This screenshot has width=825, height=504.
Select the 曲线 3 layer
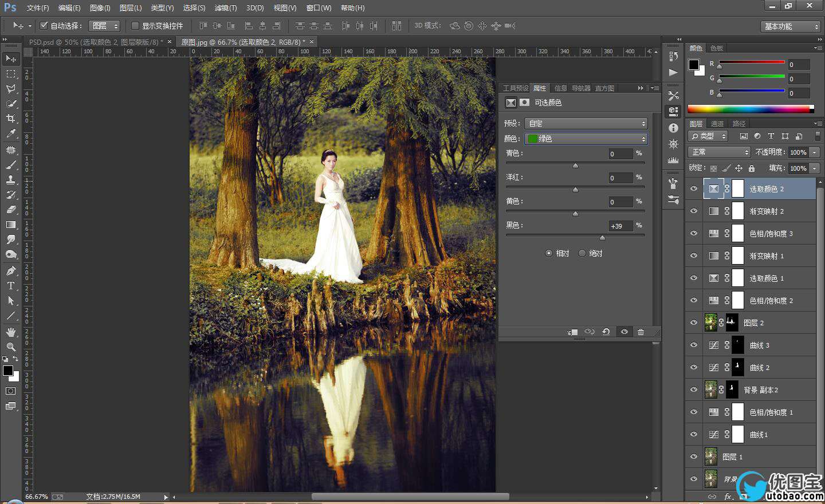pos(779,345)
